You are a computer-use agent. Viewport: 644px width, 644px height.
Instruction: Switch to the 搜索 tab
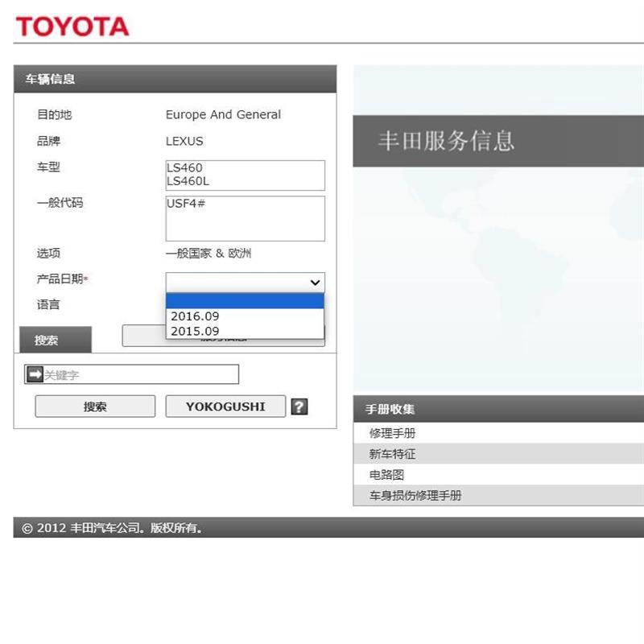click(x=56, y=340)
